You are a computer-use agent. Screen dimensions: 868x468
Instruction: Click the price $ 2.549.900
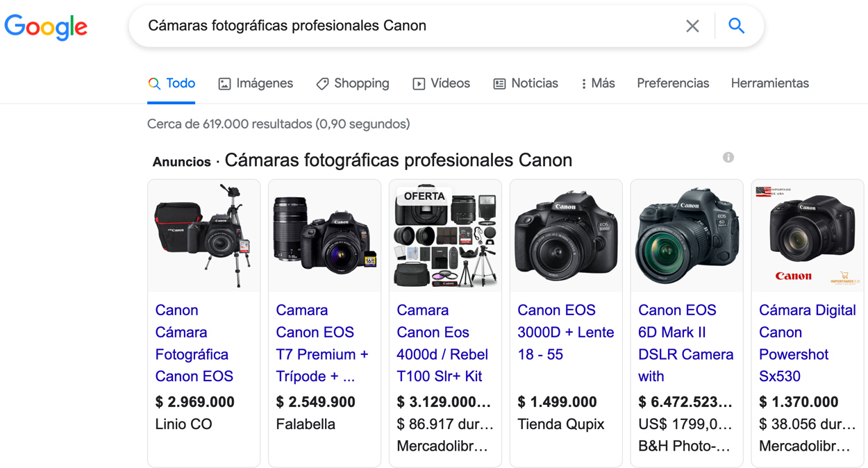pyautogui.click(x=315, y=402)
